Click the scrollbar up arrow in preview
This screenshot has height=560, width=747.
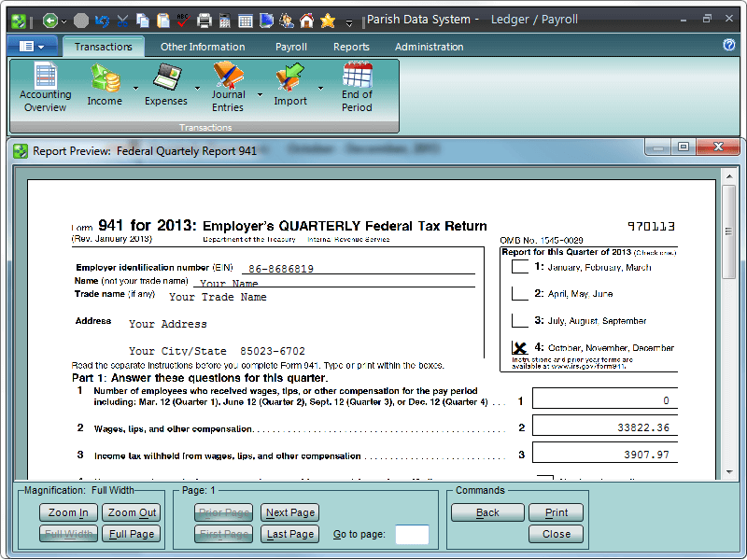(x=729, y=176)
